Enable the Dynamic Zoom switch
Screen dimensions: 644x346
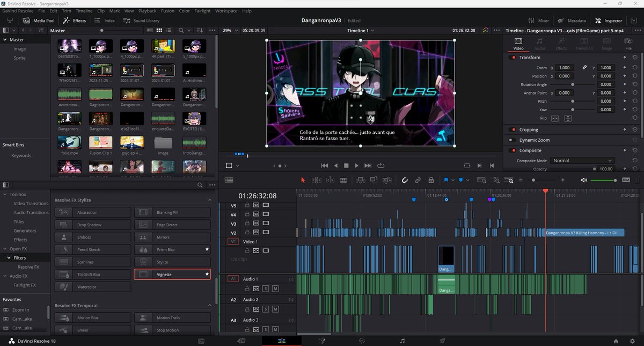513,140
